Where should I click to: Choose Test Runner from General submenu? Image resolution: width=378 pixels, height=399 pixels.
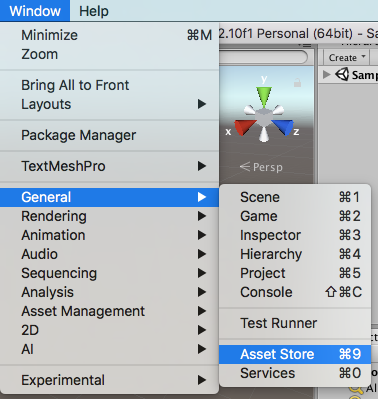tap(295, 323)
